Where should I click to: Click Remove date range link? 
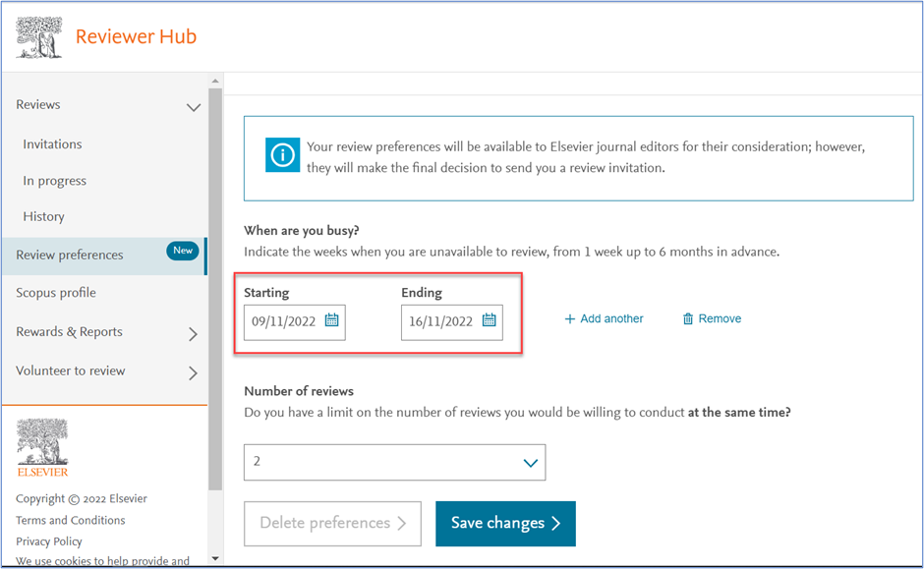pyautogui.click(x=712, y=318)
